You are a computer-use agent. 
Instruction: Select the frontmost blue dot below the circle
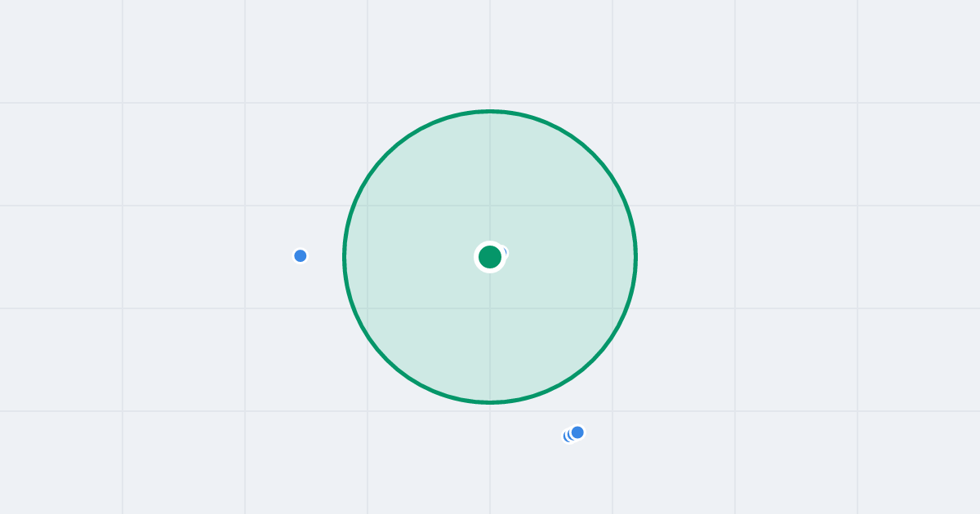[577, 432]
